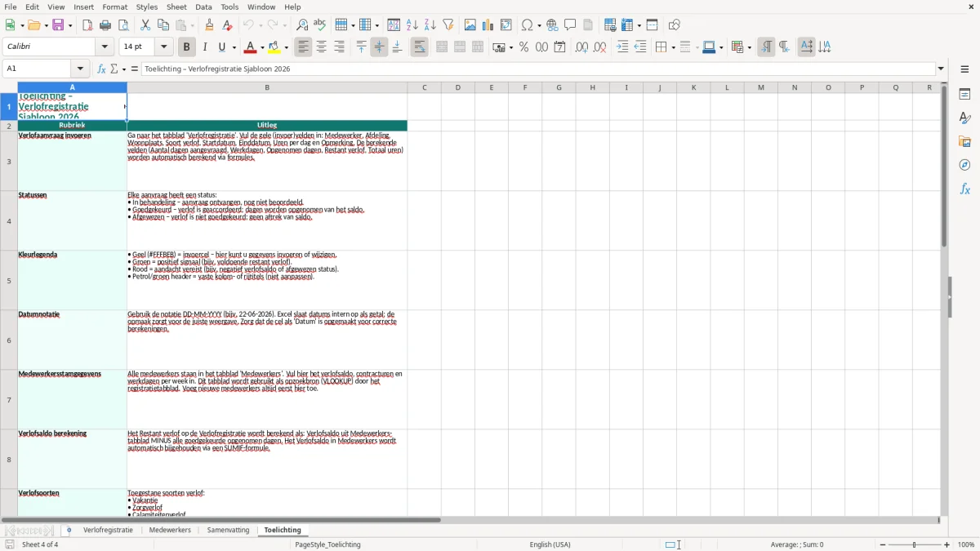Open the Data menu

point(203,7)
